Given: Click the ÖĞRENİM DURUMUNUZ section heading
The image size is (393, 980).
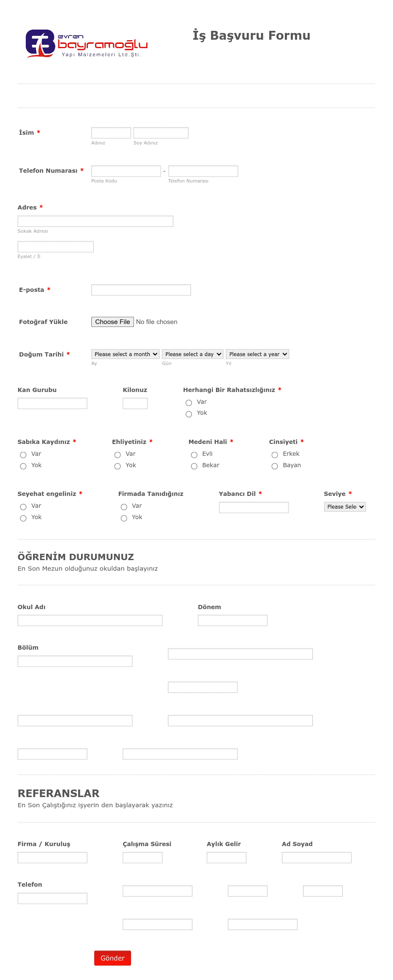Looking at the screenshot, I should [76, 557].
